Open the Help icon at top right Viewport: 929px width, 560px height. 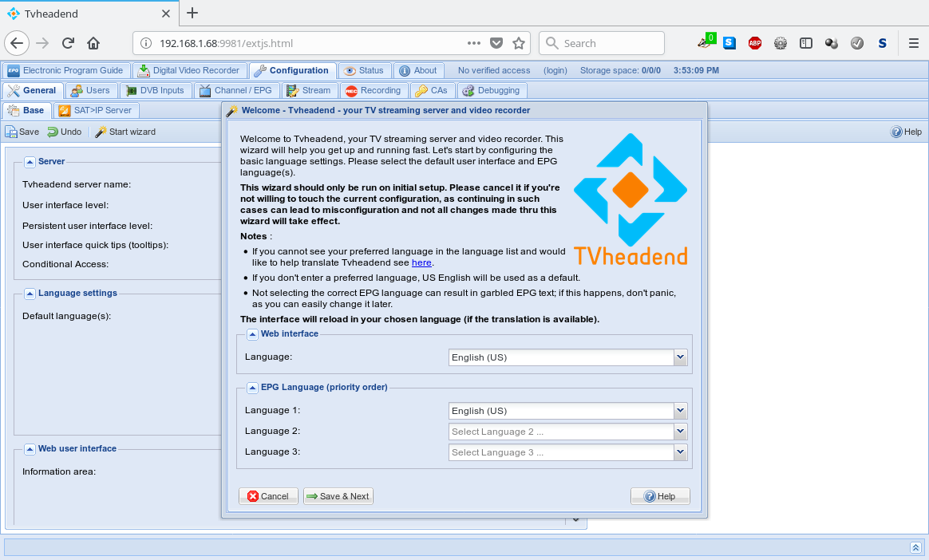coord(896,132)
